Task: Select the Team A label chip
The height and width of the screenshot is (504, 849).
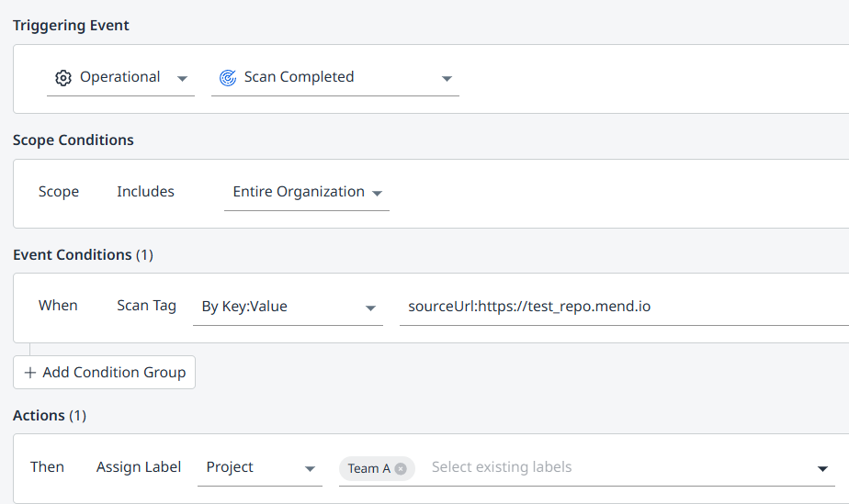Action: 368,468
